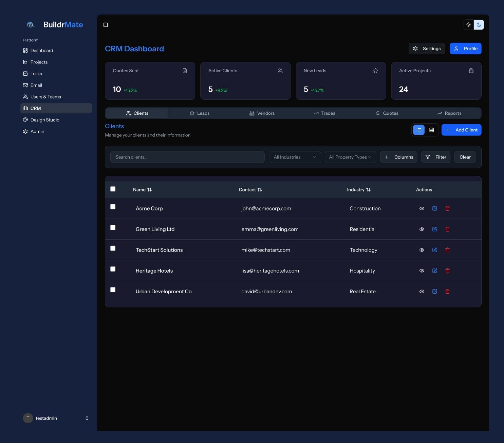Image resolution: width=504 pixels, height=443 pixels.
Task: Open the sidebar collapse icon in the toolbar
Action: coord(106,24)
